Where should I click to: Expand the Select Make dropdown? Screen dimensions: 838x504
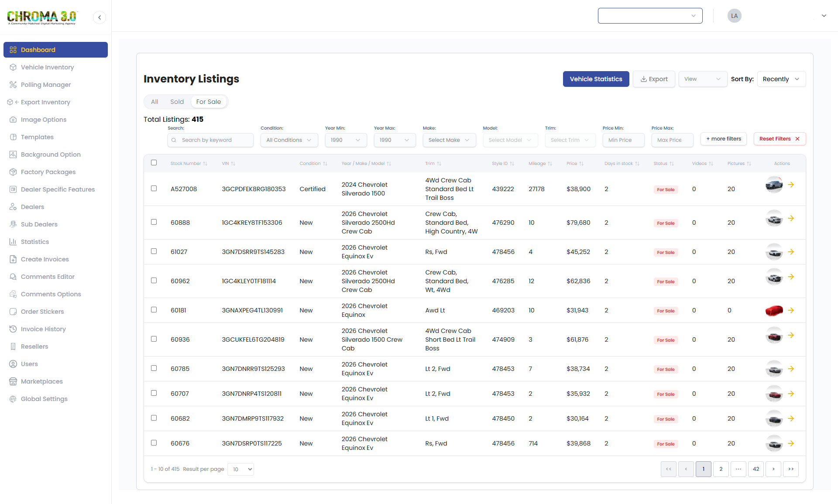[x=449, y=140]
